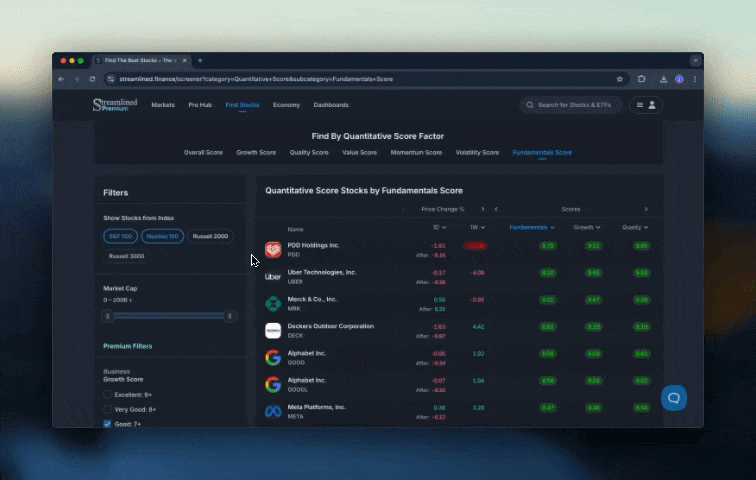
Task: Open the hamburger menu icon in header
Action: tap(640, 105)
